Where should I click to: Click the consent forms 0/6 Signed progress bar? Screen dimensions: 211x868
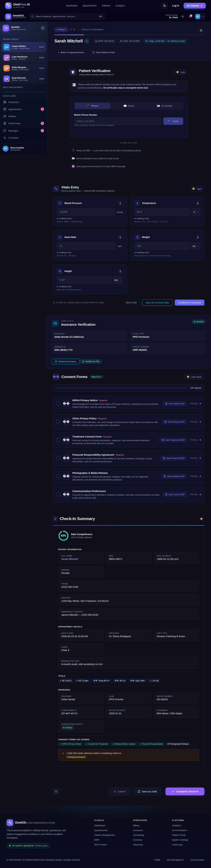(122, 388)
